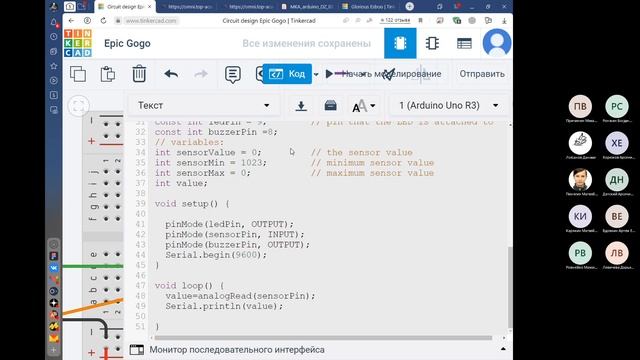Screen dimensions: 640x360
Task: Click the code editor horizontal scrollbar
Action: point(323,338)
